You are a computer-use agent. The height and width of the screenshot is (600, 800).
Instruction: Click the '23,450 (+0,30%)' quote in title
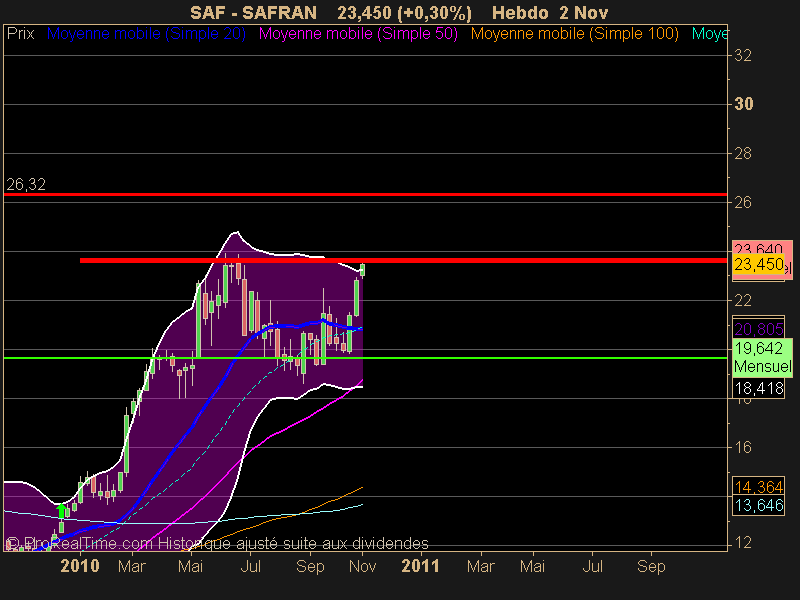tap(405, 12)
